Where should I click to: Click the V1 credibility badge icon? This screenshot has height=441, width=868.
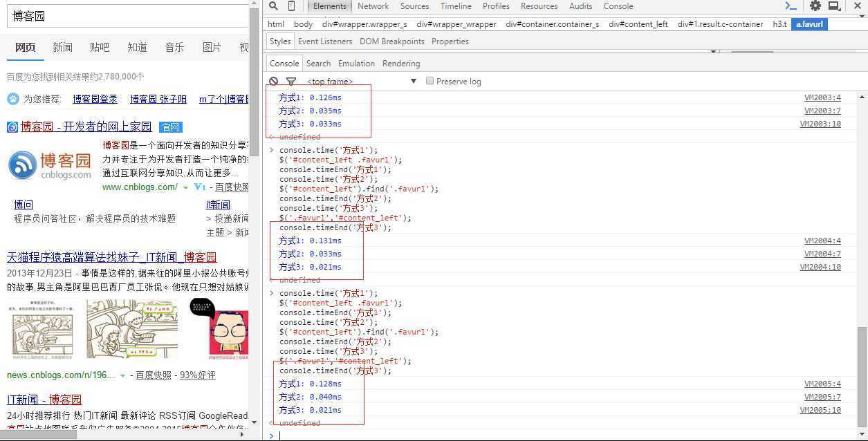[199, 187]
